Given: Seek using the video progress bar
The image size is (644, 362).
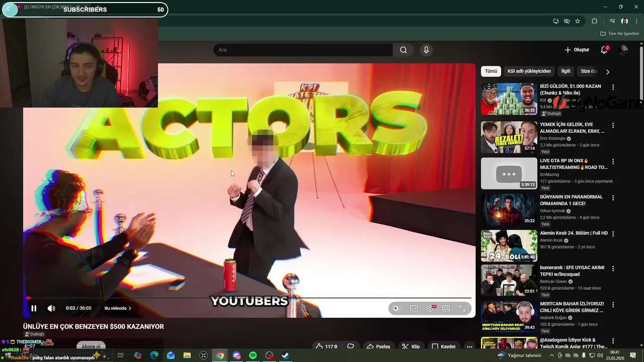Looking at the screenshot, I should coord(249,298).
